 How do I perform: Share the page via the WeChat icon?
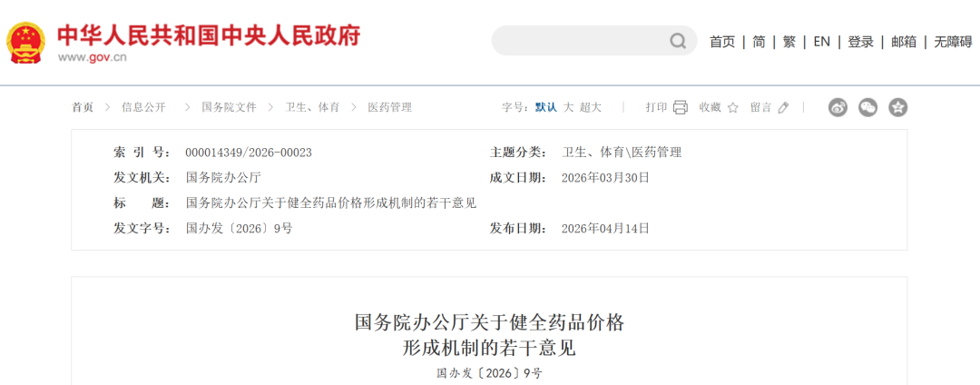pos(868,107)
